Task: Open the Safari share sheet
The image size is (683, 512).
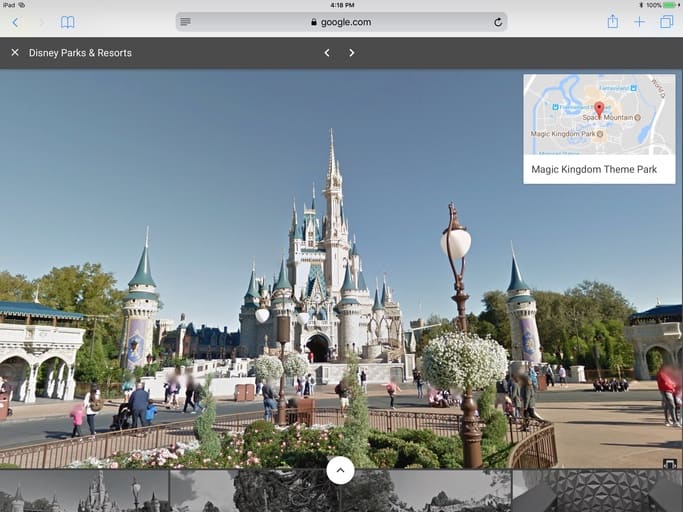Action: tap(612, 22)
